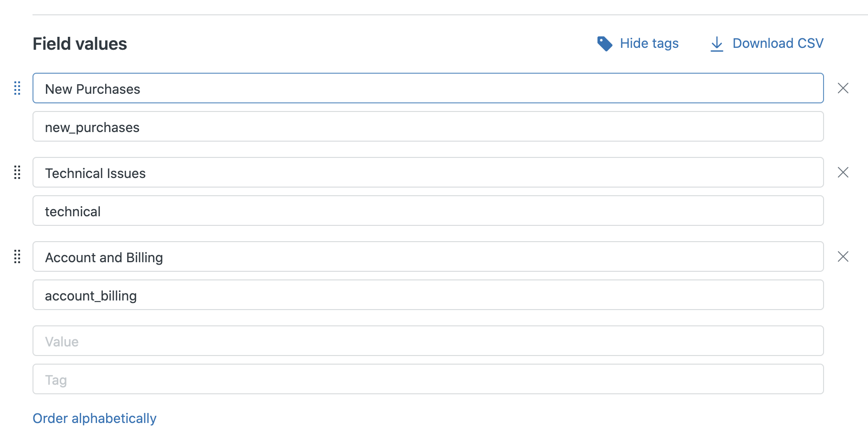The width and height of the screenshot is (868, 445).
Task: Download field values as CSV
Action: pyautogui.click(x=778, y=44)
